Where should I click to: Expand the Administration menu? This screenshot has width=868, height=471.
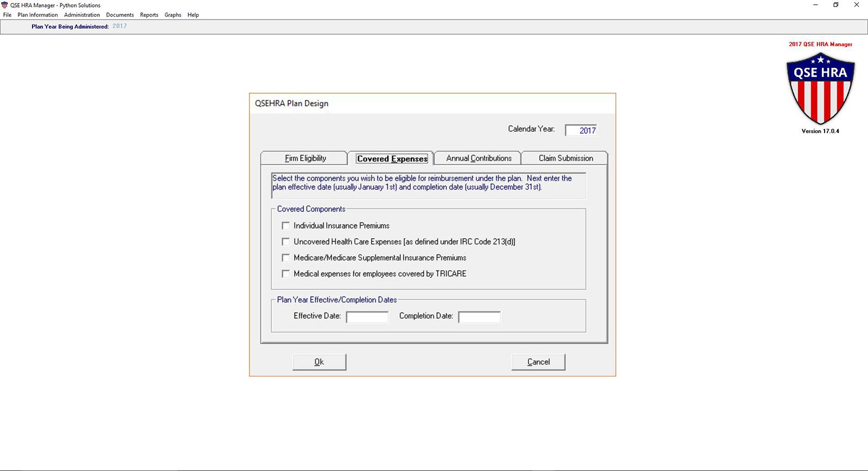(x=82, y=15)
